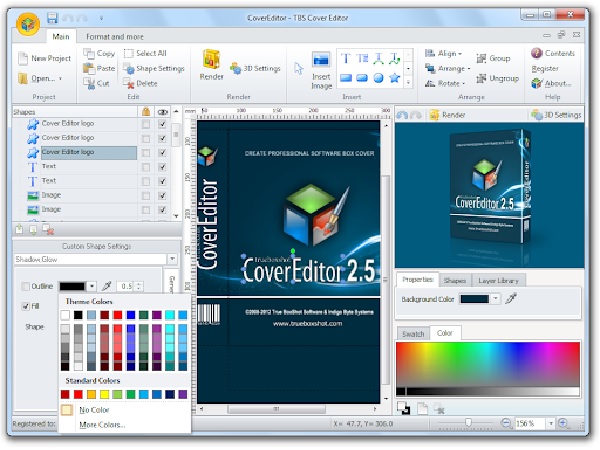Open 3D Settings from the ribbon
Image resolution: width=600 pixels, height=450 pixels.
(x=256, y=68)
